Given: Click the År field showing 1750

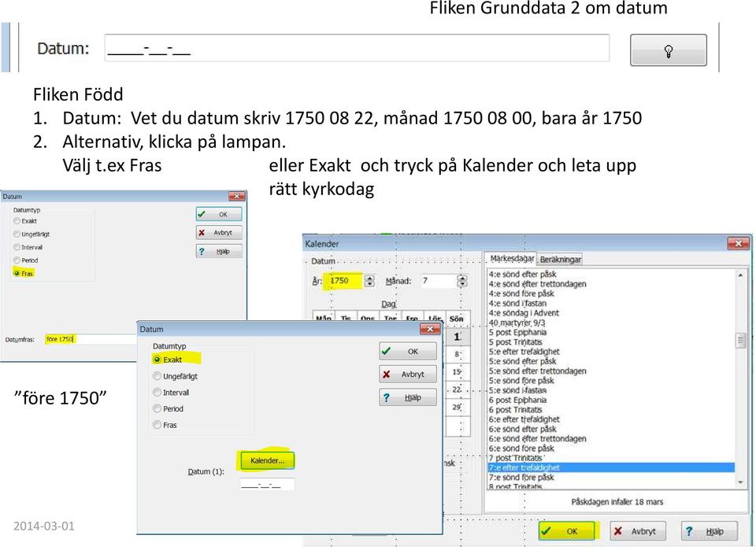Looking at the screenshot, I should (x=344, y=281).
